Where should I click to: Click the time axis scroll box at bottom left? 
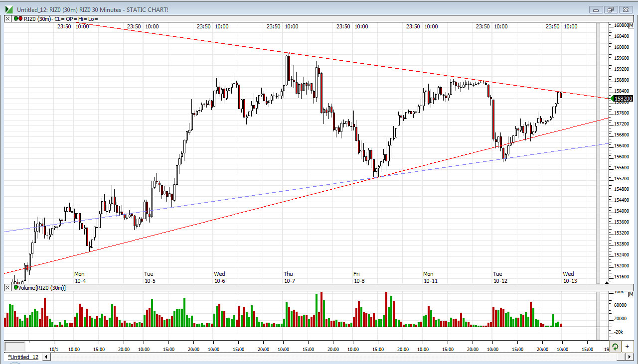(x=14, y=347)
